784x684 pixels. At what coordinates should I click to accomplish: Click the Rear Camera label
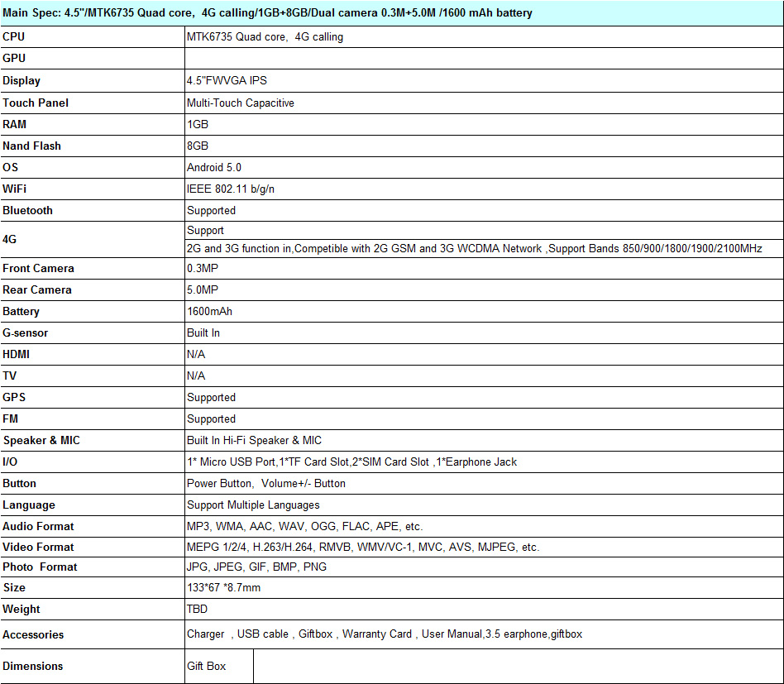pos(93,290)
